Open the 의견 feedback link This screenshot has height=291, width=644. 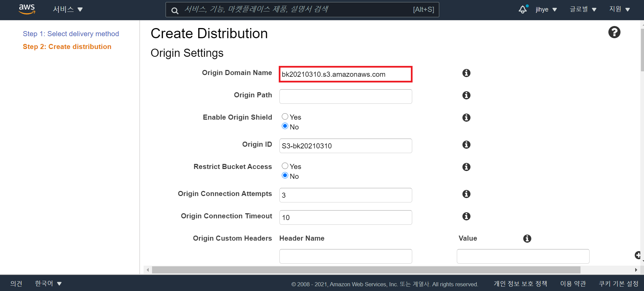pyautogui.click(x=16, y=284)
